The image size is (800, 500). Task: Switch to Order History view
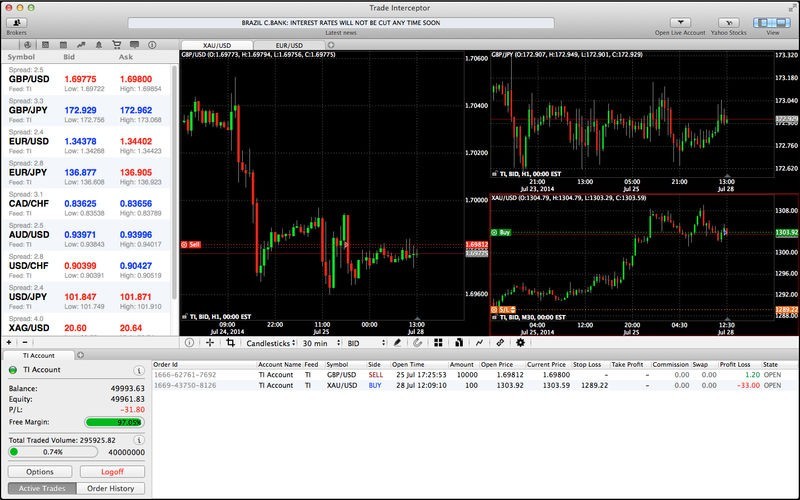click(x=111, y=488)
